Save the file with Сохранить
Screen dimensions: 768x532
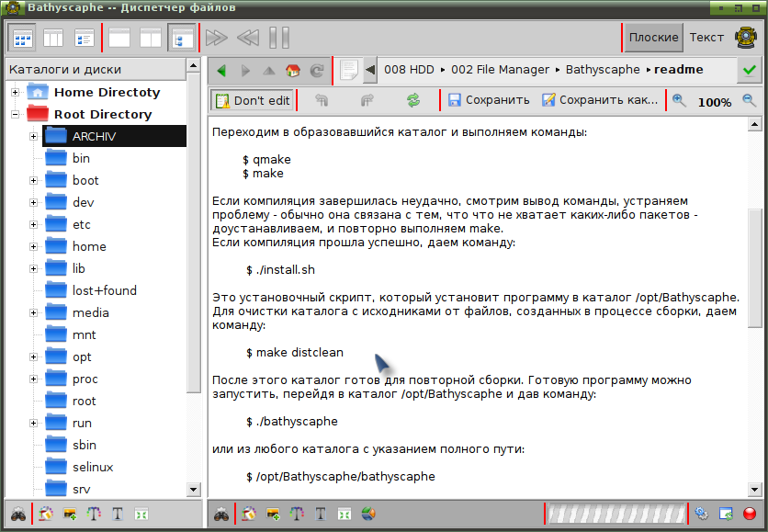(489, 100)
